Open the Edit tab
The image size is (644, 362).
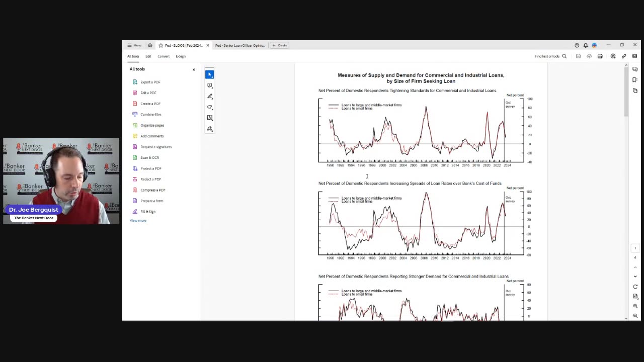point(148,56)
